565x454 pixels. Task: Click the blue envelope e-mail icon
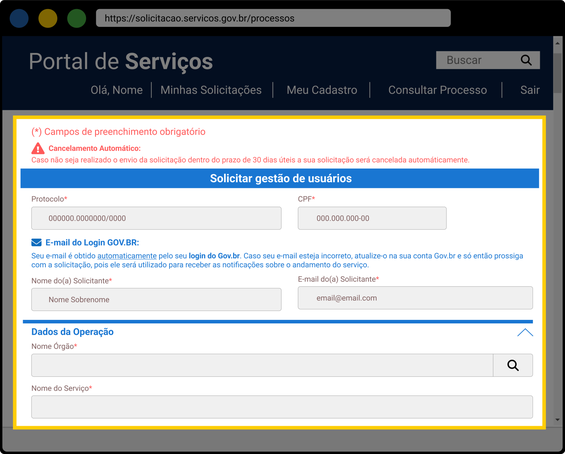(x=36, y=242)
